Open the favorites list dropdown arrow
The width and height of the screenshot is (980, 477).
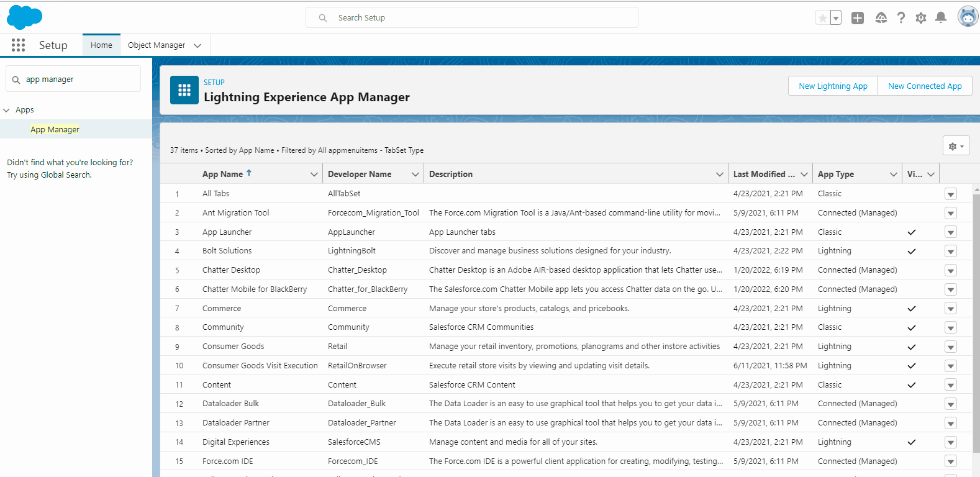[x=836, y=18]
